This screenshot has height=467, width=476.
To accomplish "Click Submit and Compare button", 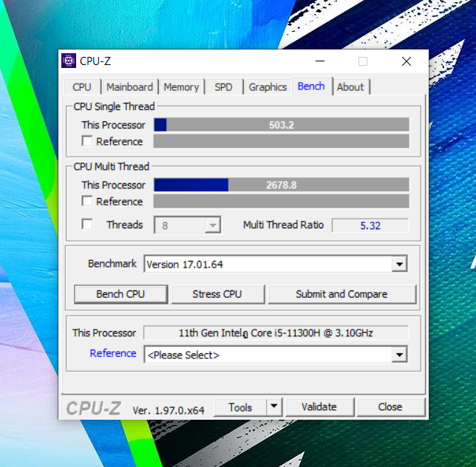I will (x=341, y=294).
